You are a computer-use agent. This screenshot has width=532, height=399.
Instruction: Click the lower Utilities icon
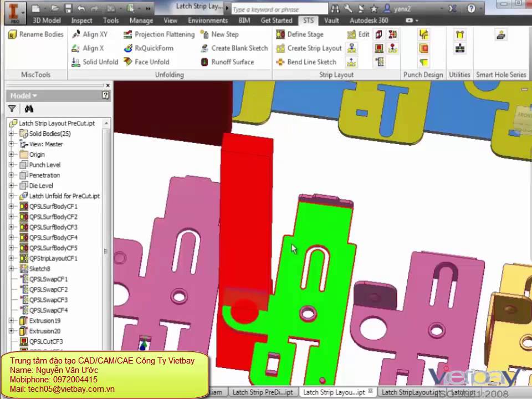tap(460, 48)
